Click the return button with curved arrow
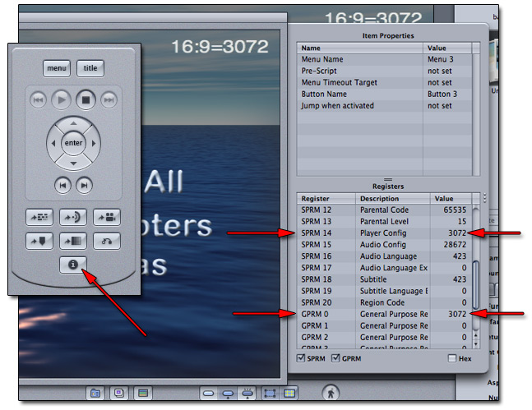 [106, 241]
